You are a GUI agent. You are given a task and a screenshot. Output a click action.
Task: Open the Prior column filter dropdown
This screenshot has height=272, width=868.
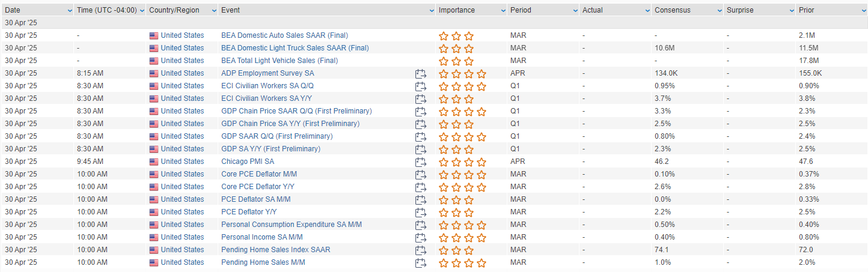coord(864,10)
